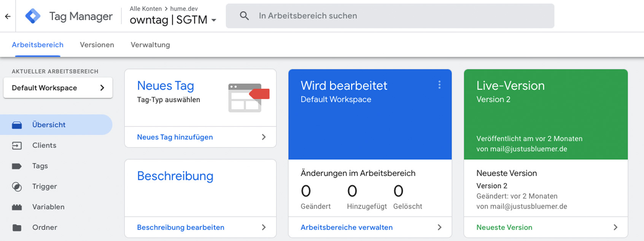Screen dimensions: 644x241
Task: Open Beschreibung bearbeiten link
Action: point(181,227)
